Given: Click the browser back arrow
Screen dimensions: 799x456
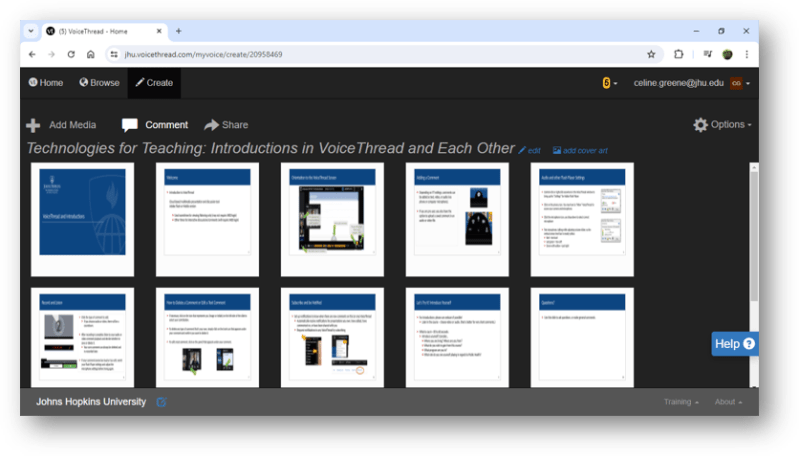Looking at the screenshot, I should point(32,54).
